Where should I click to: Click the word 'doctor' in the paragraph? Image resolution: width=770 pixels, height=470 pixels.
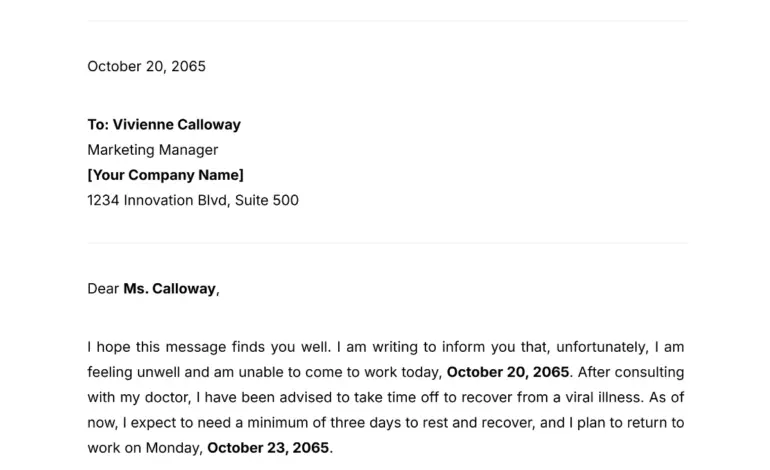coord(167,397)
